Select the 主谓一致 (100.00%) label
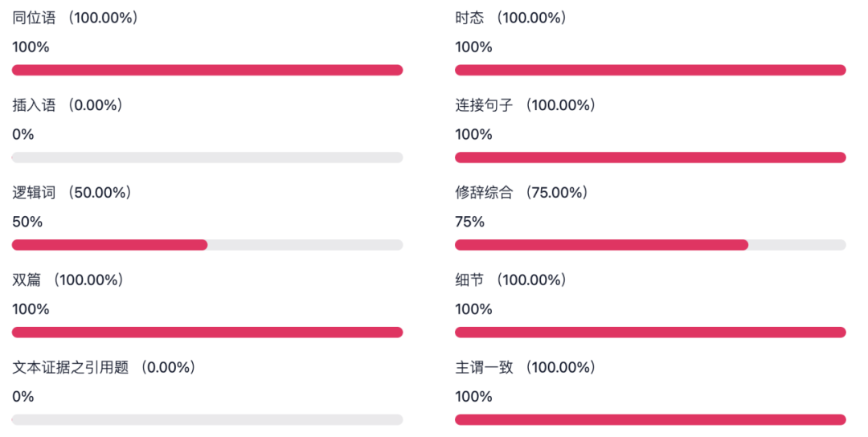 tap(526, 367)
